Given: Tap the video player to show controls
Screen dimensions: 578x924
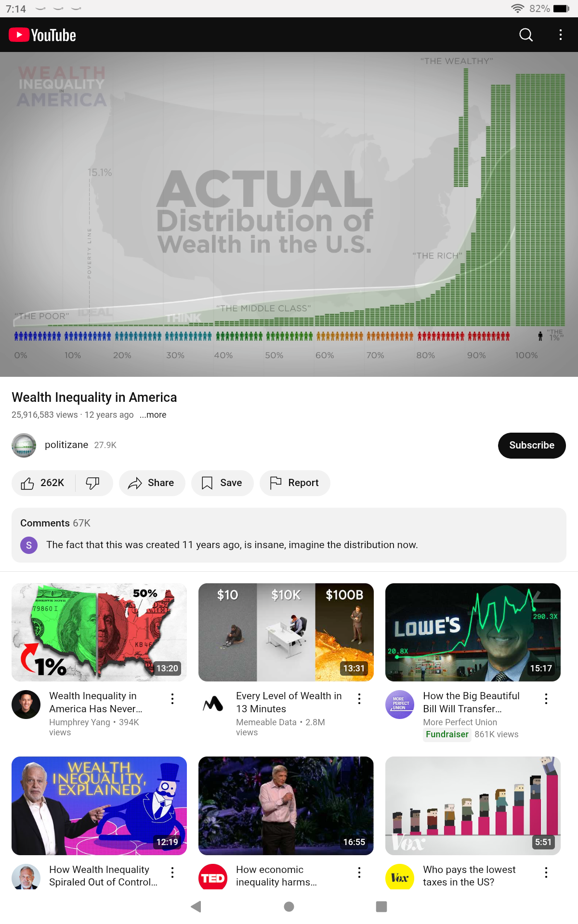Looking at the screenshot, I should [x=289, y=214].
